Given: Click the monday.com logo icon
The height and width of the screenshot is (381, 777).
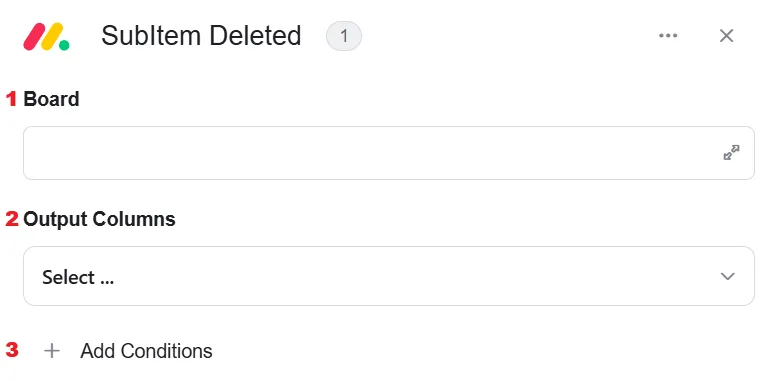Looking at the screenshot, I should pos(47,36).
